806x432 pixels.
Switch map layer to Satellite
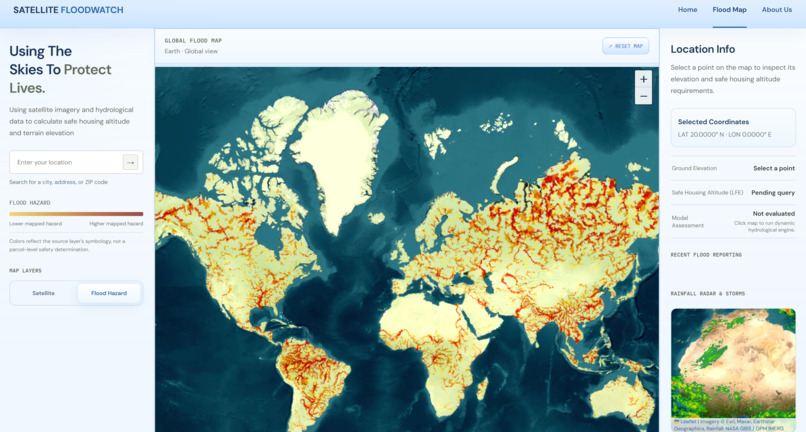click(44, 293)
